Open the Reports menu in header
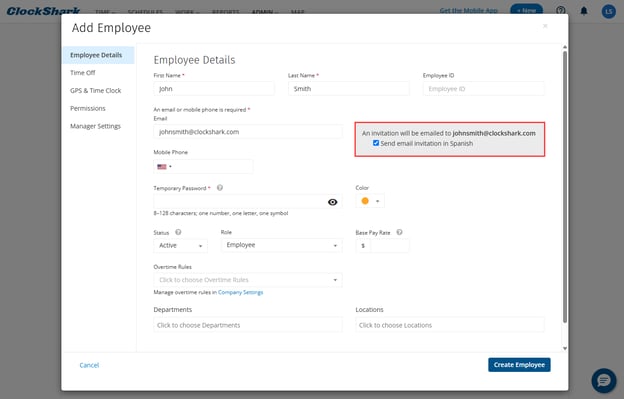 pos(225,12)
